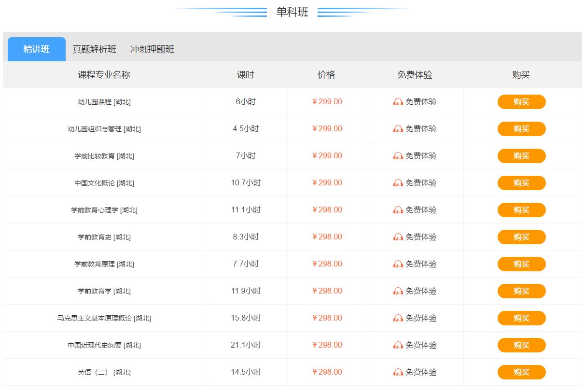This screenshot has height=392, width=585.
Task: Click headphone icon in 学前教育史 row
Action: click(x=398, y=237)
